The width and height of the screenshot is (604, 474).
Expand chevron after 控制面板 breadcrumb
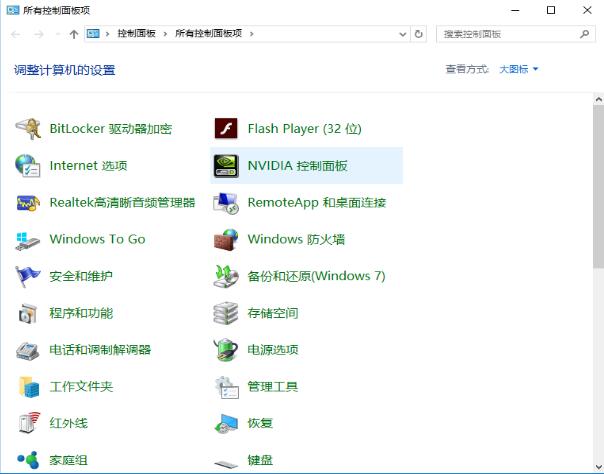(x=165, y=34)
